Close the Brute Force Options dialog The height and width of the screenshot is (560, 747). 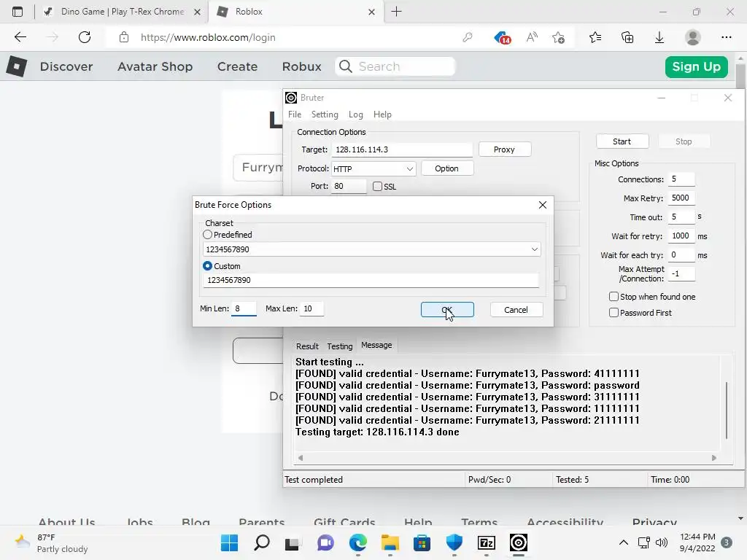pyautogui.click(x=542, y=205)
